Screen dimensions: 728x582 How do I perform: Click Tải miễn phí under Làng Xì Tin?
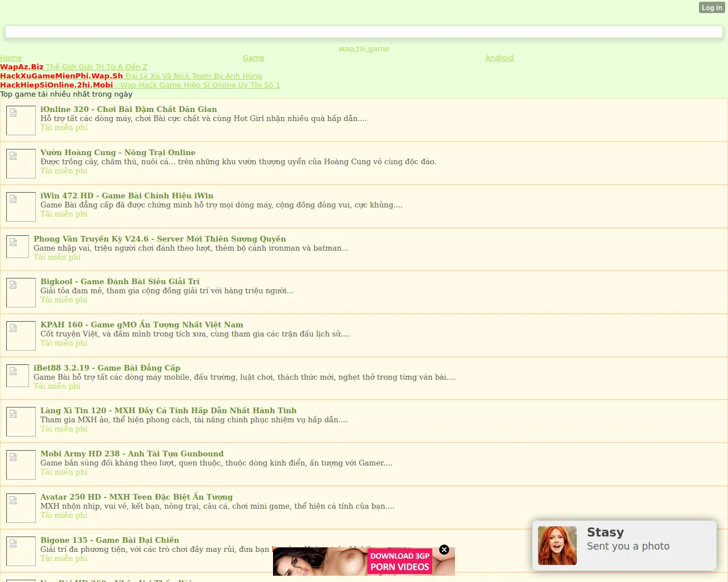click(x=64, y=429)
